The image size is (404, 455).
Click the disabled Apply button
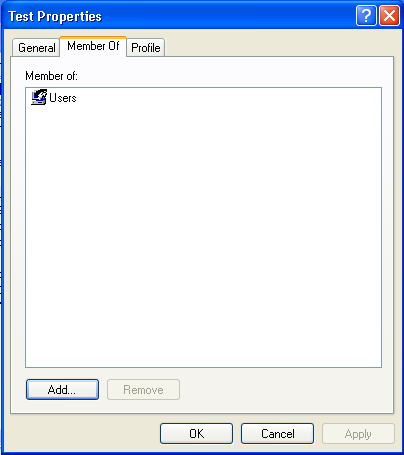(x=358, y=434)
